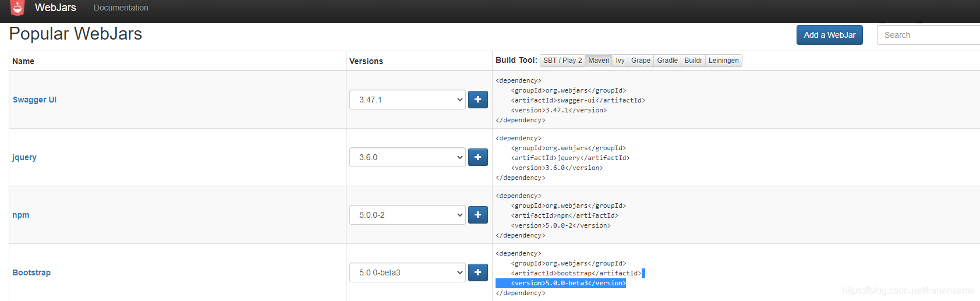
Task: Select the SBT / Play 2 build tool
Action: point(562,61)
